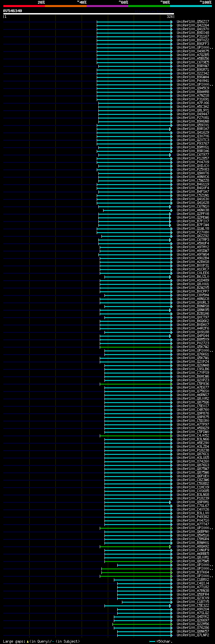Screen dimensions: 215x644
Task: Click label UniRef100_A7NZS8
Action: click(x=193, y=95)
